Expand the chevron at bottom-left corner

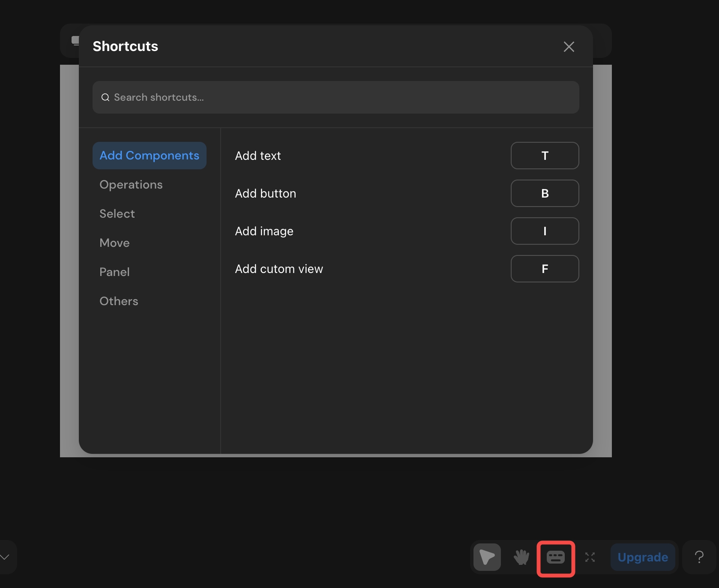(5, 557)
